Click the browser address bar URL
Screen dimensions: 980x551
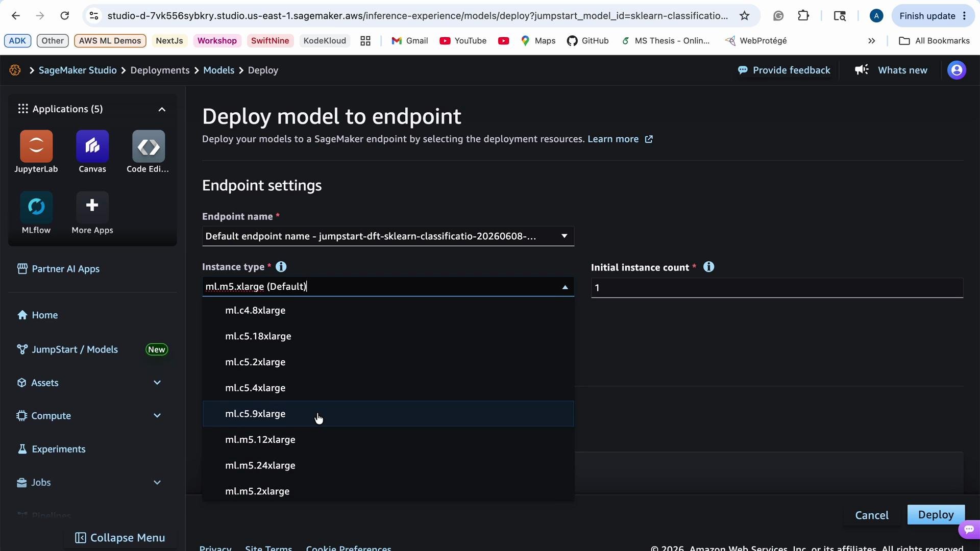[418, 16]
